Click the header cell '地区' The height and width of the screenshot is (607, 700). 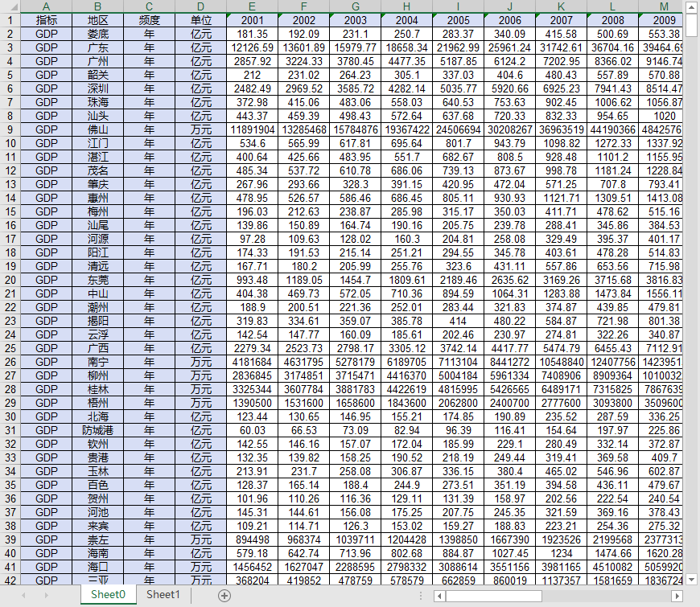click(98, 21)
